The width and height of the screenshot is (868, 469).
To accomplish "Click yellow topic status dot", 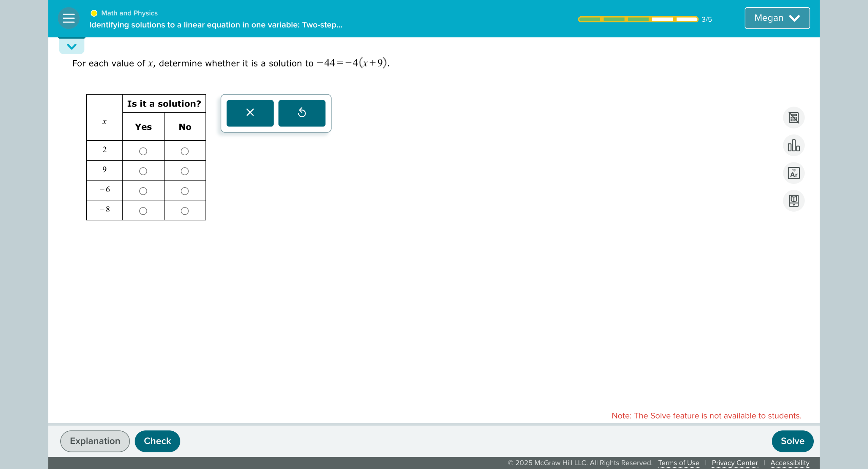I will tap(94, 13).
